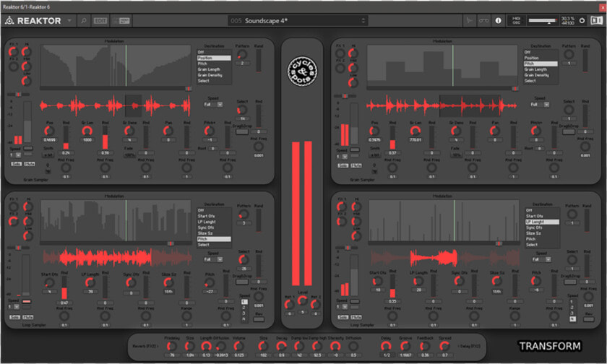Click the connect icon beside info
This screenshot has width=607, height=364.
[484, 21]
